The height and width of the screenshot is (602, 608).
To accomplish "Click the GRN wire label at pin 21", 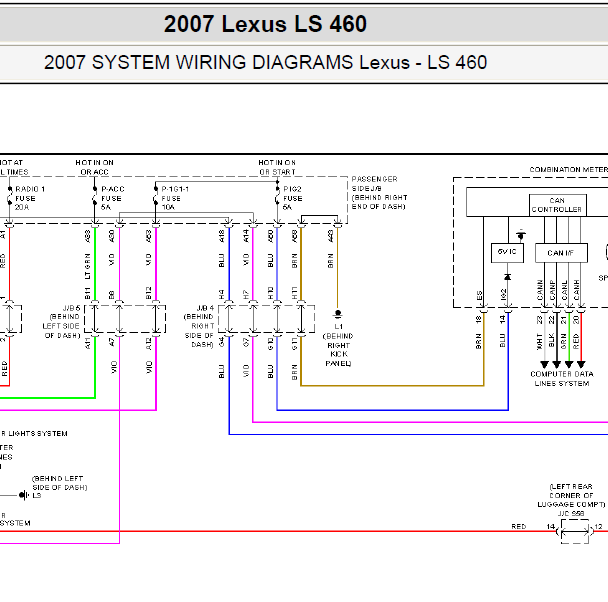I will click(x=564, y=341).
